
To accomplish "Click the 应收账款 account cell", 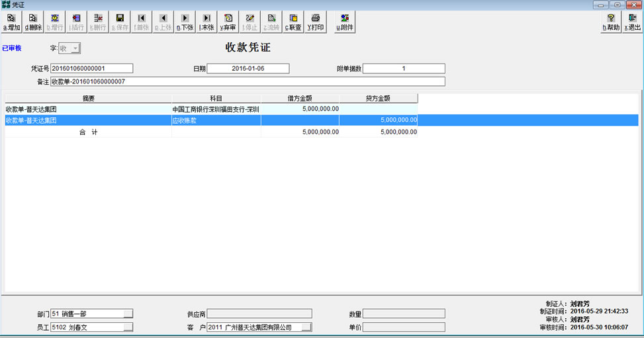I will point(216,120).
